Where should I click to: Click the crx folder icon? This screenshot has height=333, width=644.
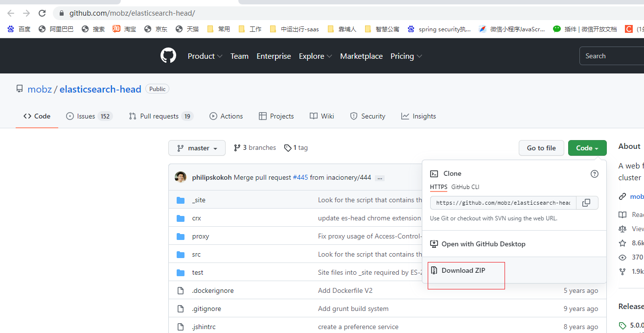tap(181, 218)
